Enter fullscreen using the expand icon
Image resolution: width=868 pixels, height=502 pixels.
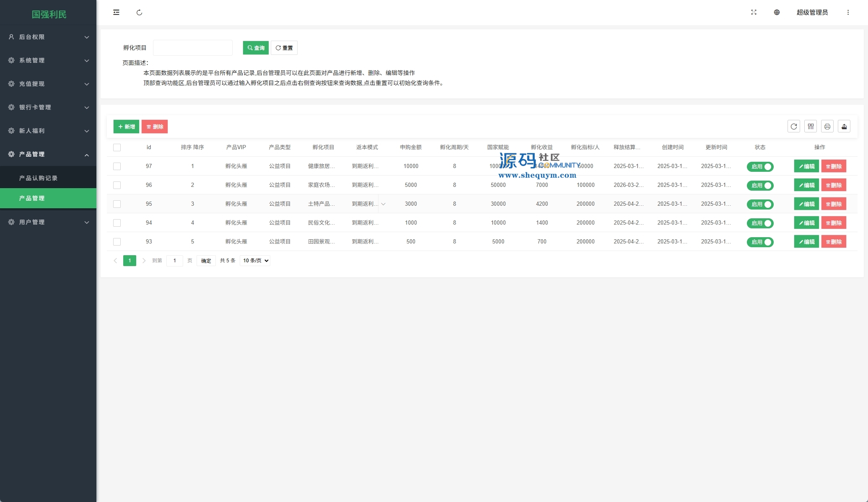pos(754,13)
